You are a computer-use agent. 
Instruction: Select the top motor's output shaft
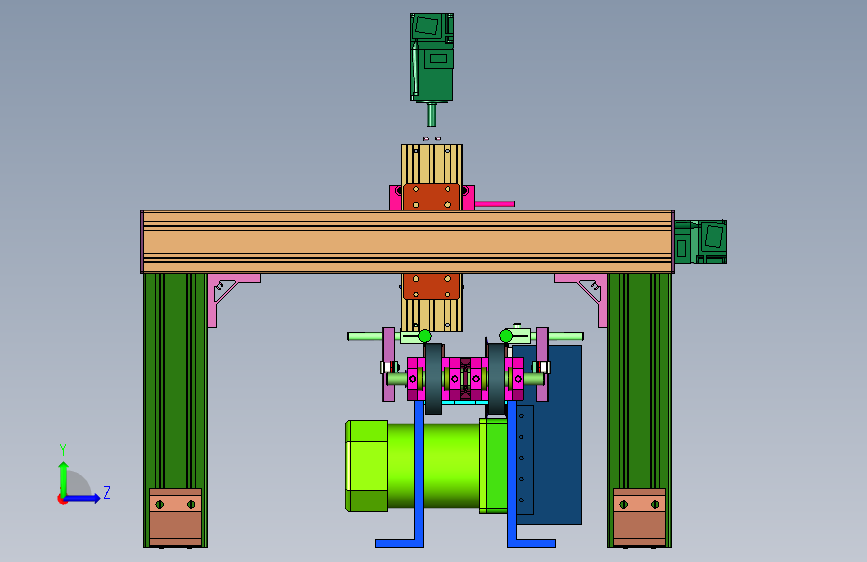[x=432, y=114]
